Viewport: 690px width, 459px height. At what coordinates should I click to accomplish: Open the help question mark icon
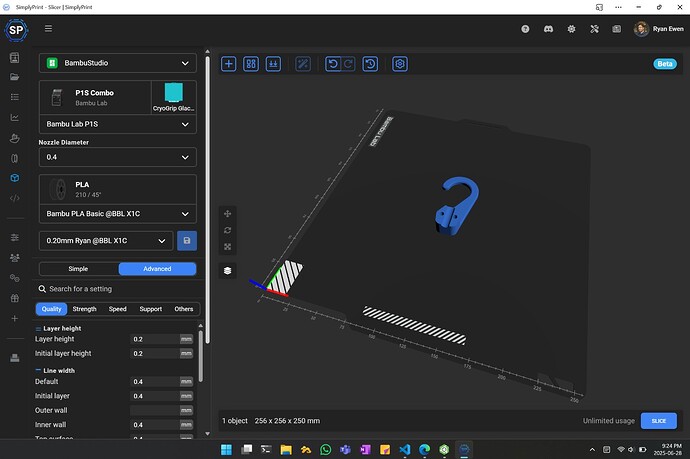(525, 29)
